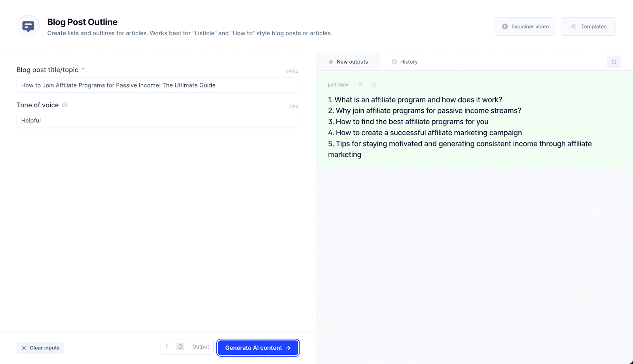Click the Blog Post Outline chat bubble icon

coord(28,27)
